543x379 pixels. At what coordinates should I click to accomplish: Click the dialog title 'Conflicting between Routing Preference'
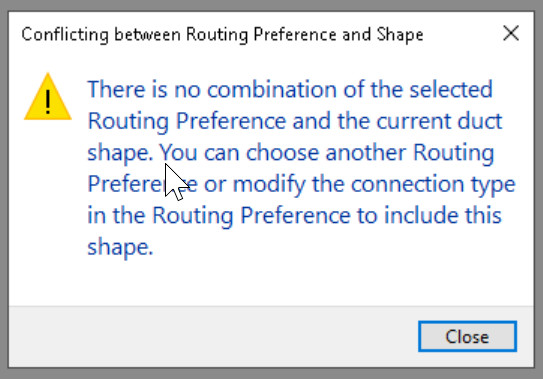point(179,35)
